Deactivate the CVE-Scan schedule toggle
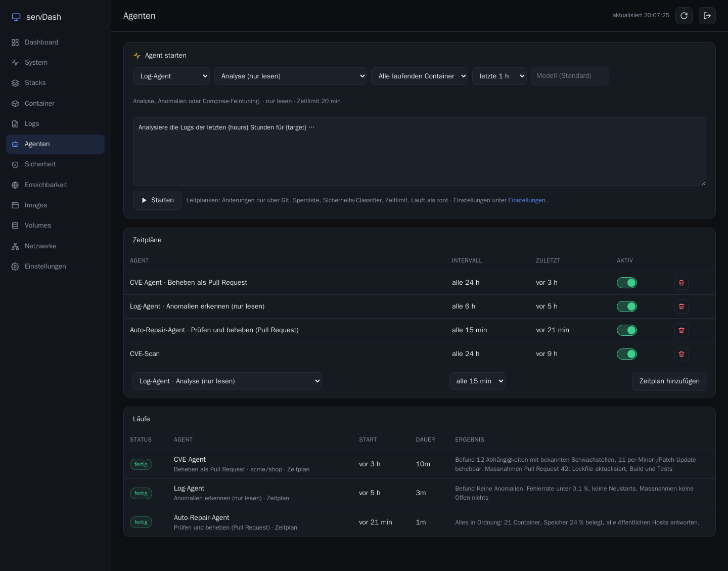This screenshot has width=728, height=571. click(x=627, y=354)
